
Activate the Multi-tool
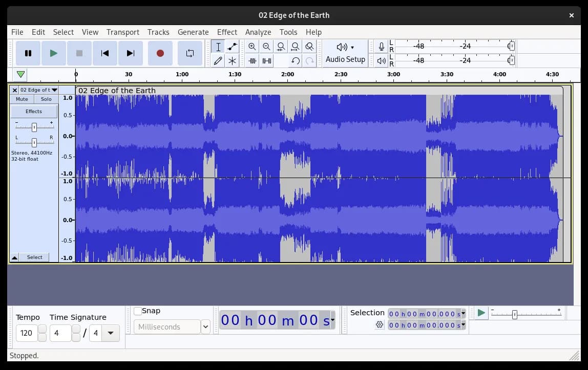(x=232, y=61)
